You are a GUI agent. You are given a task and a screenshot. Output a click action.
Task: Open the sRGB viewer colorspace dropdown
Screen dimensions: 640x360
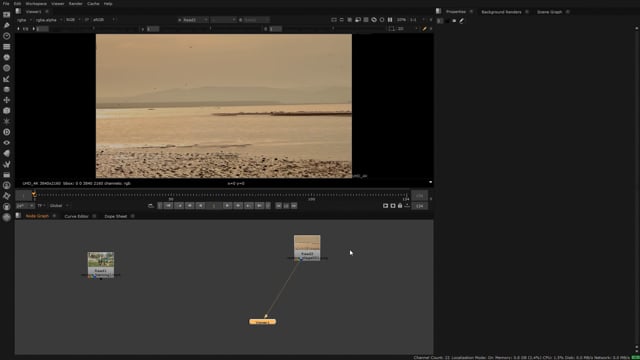pos(103,20)
